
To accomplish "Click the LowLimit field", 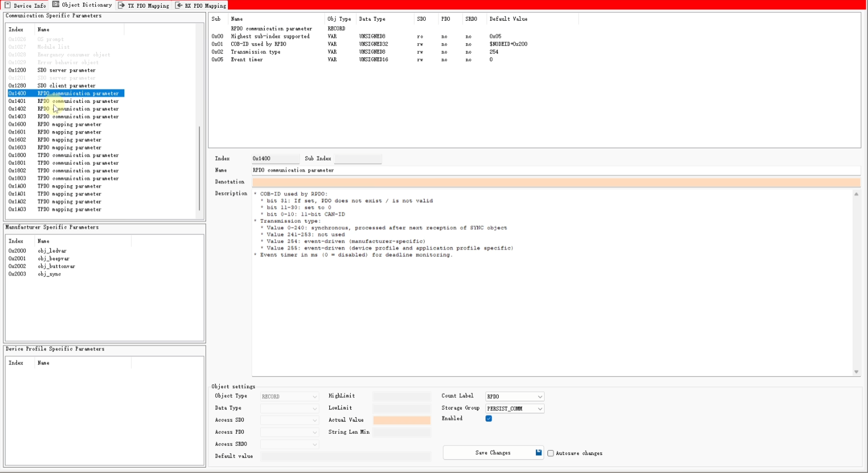I will 402,408.
